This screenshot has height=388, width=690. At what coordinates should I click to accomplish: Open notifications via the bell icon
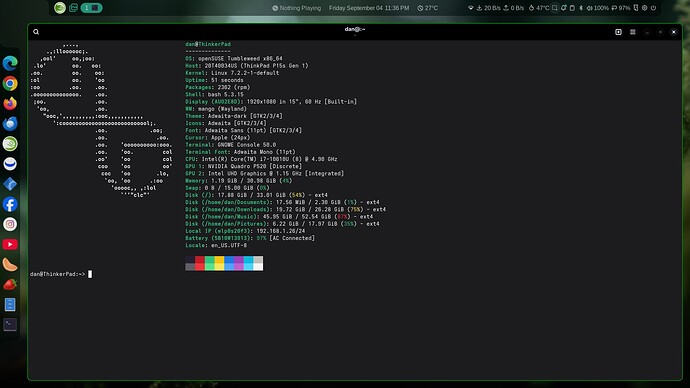click(564, 8)
